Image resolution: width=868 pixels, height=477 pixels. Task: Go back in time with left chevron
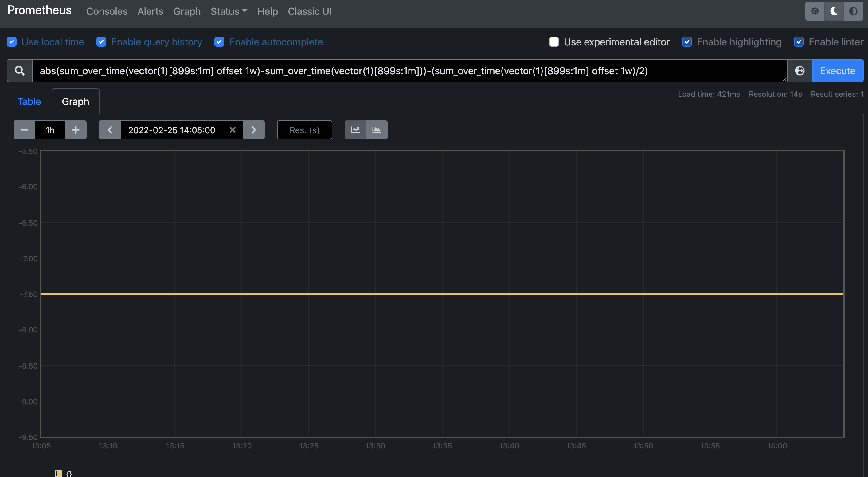110,130
